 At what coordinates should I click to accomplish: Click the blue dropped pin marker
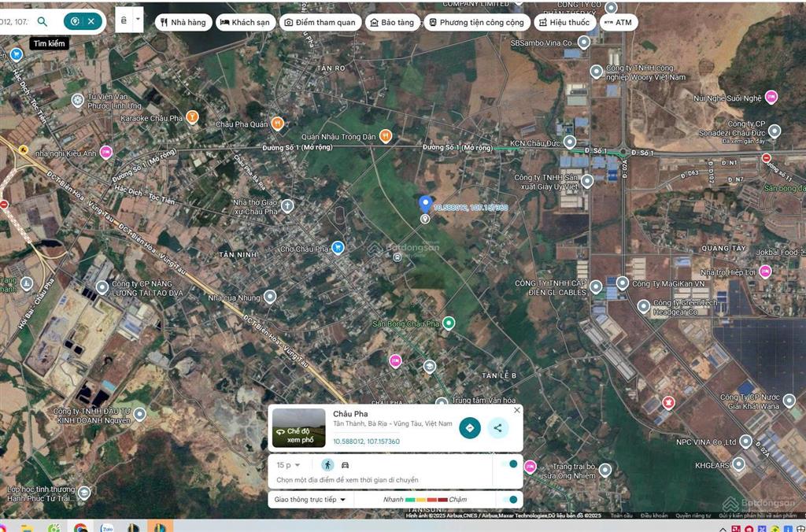(424, 204)
